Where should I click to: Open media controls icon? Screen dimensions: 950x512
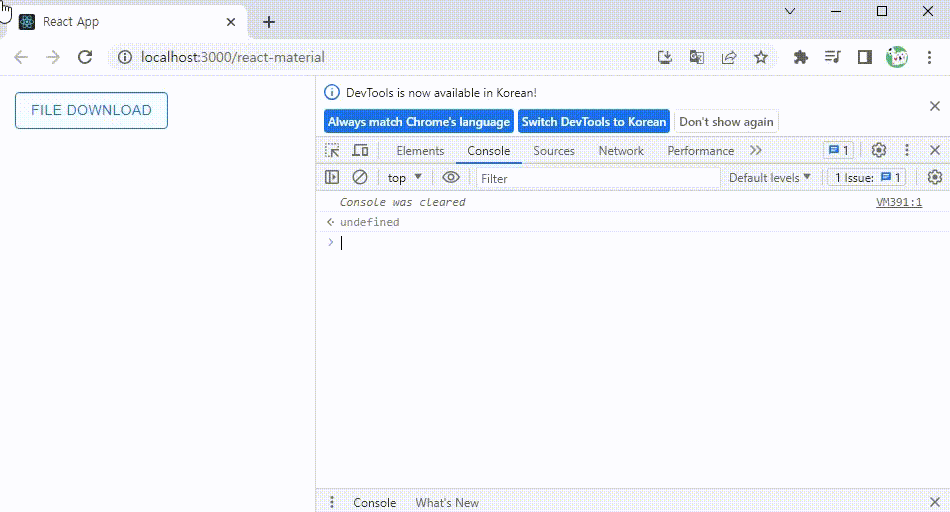pyautogui.click(x=832, y=57)
